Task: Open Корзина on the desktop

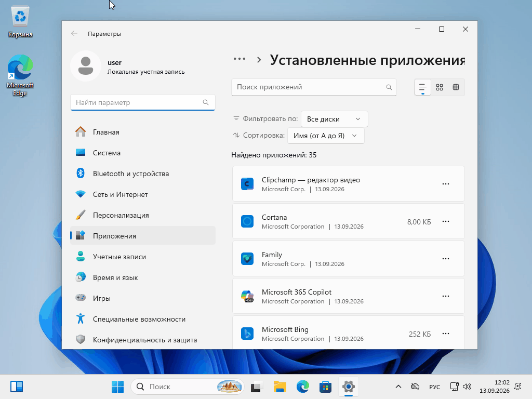Action: pos(20,22)
